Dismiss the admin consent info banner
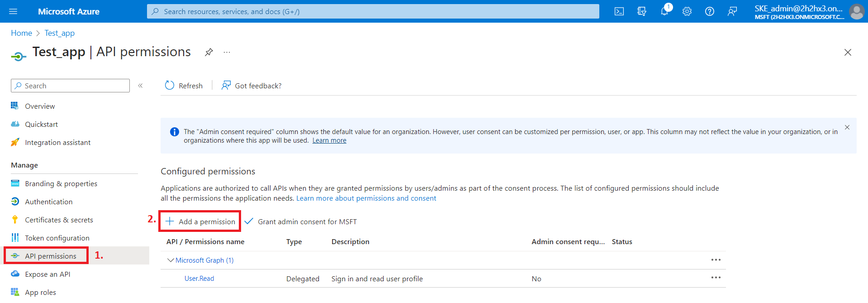This screenshot has height=303, width=868. (847, 127)
